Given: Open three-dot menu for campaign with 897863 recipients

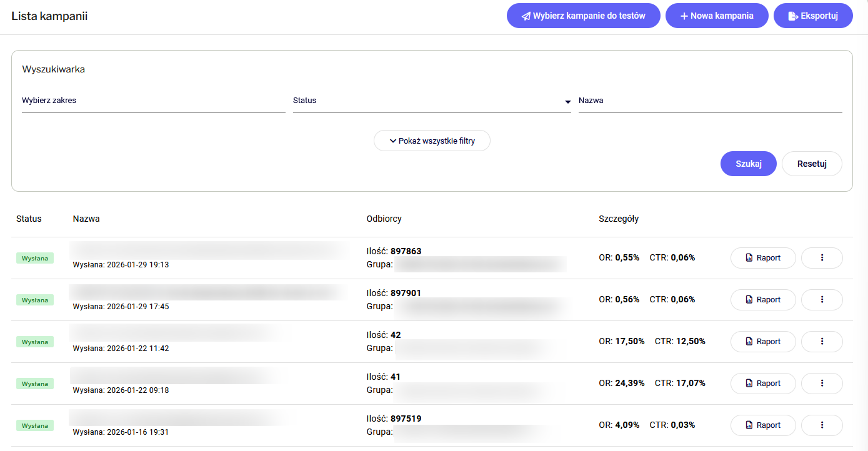Looking at the screenshot, I should 822,258.
